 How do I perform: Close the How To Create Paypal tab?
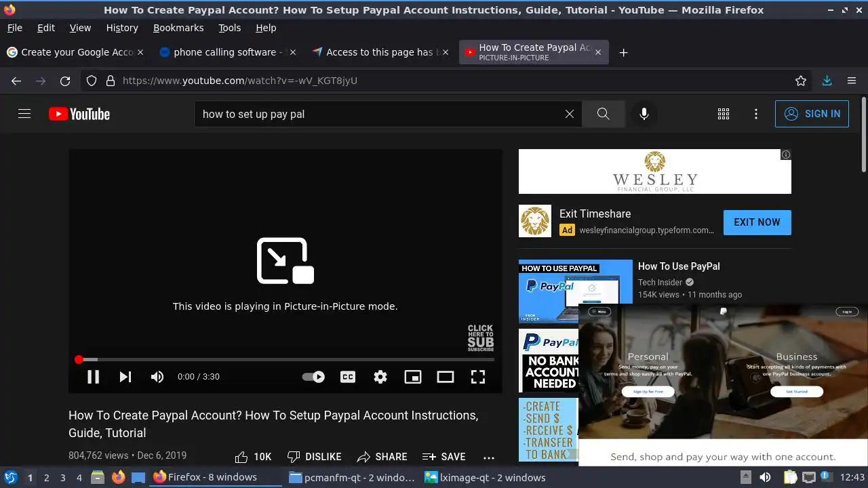(x=598, y=52)
